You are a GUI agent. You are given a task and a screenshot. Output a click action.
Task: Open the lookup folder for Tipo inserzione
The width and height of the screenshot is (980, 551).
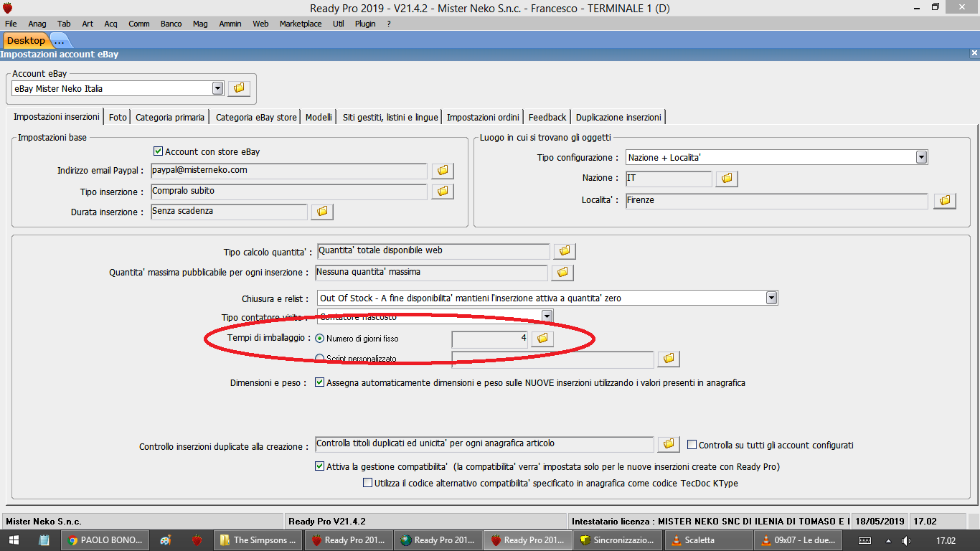(443, 192)
